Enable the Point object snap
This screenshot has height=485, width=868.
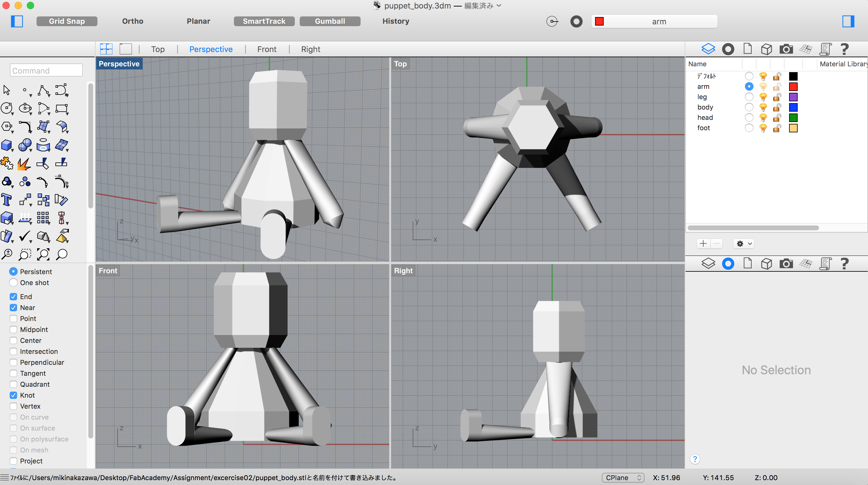tap(13, 318)
